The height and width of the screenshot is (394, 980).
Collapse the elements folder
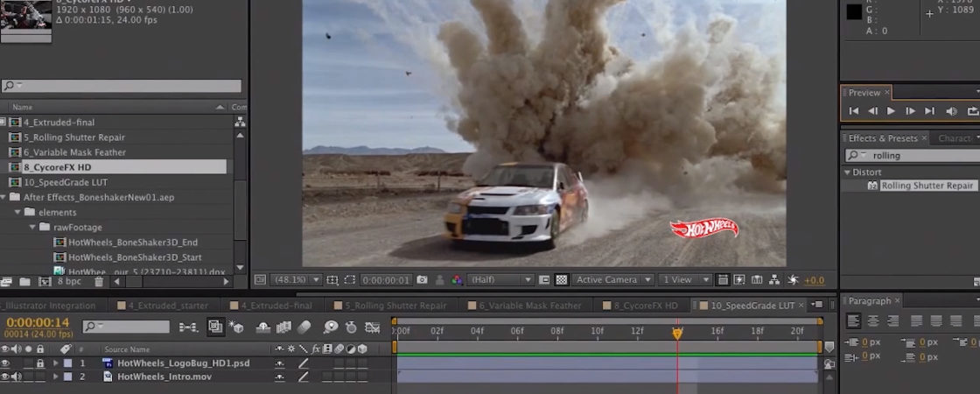coord(17,213)
